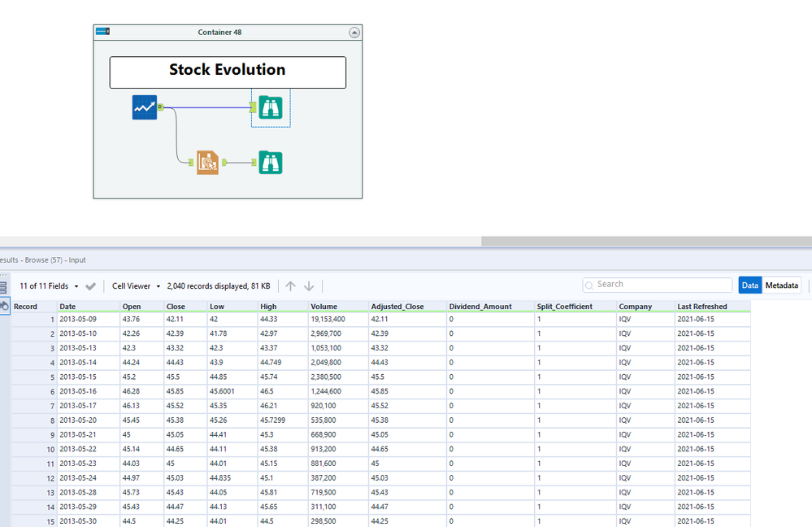Select the Stock Evolution comment box

[x=228, y=72]
